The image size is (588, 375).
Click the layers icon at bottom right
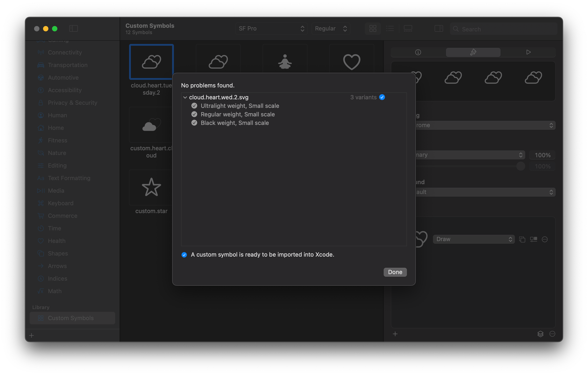point(540,334)
